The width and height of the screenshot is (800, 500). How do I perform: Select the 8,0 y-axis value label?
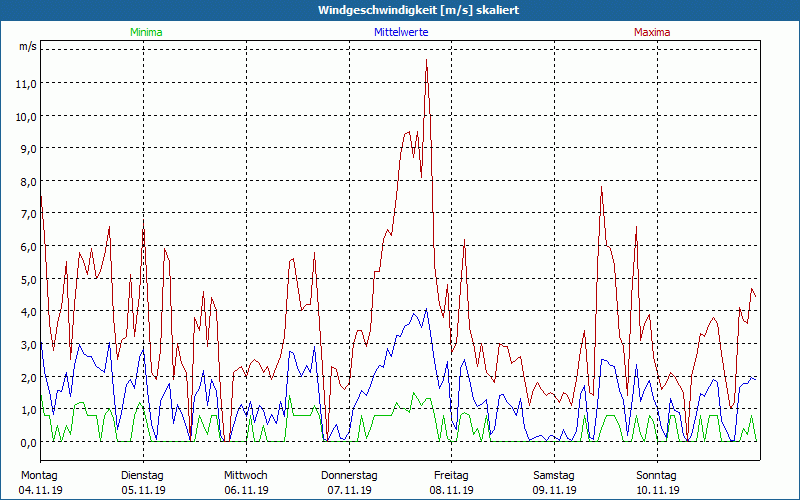(x=27, y=182)
